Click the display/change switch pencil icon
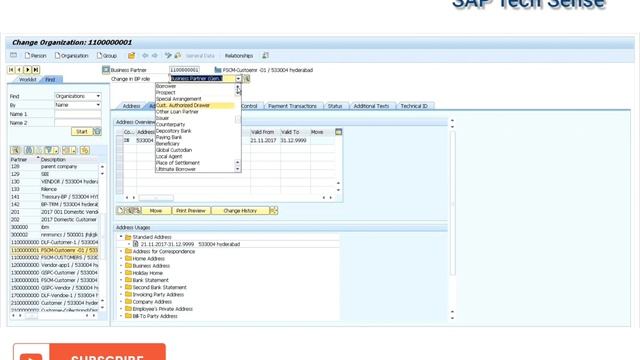Viewport: 640px width, 360px height. (x=168, y=56)
